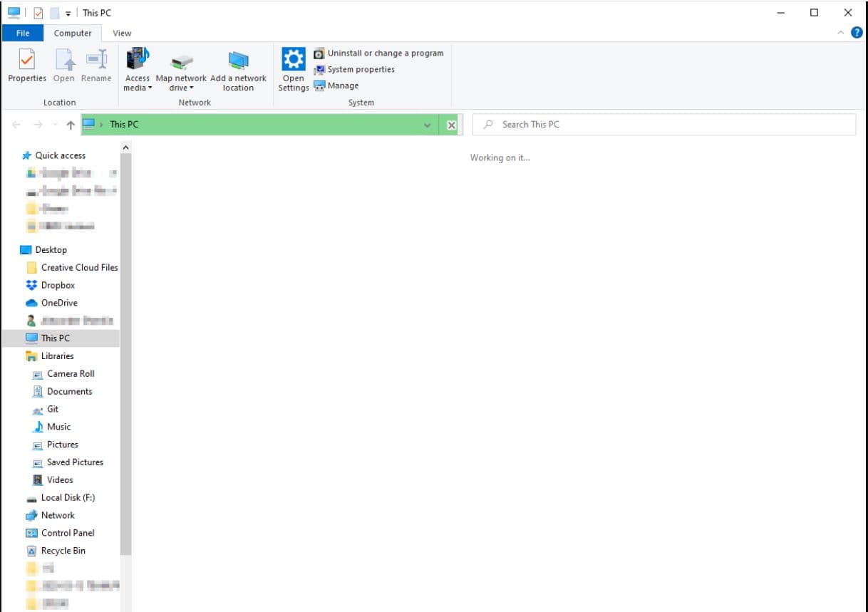Expand the address bar history dropdown
This screenshot has width=868, height=612.
pyautogui.click(x=428, y=125)
